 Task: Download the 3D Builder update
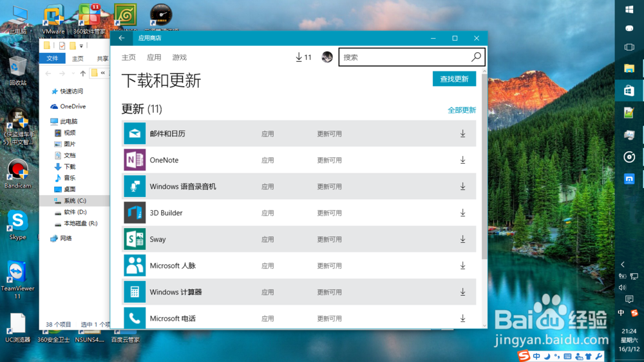click(463, 213)
